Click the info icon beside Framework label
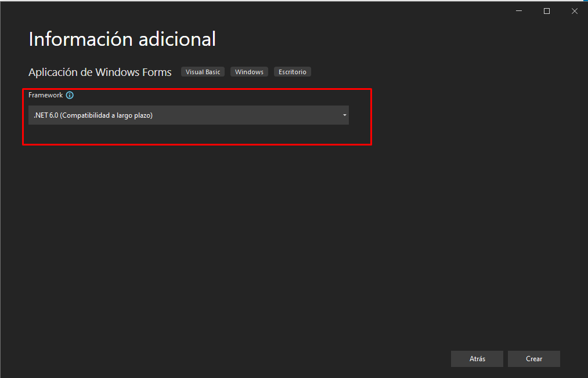This screenshot has width=588, height=378. 70,95
